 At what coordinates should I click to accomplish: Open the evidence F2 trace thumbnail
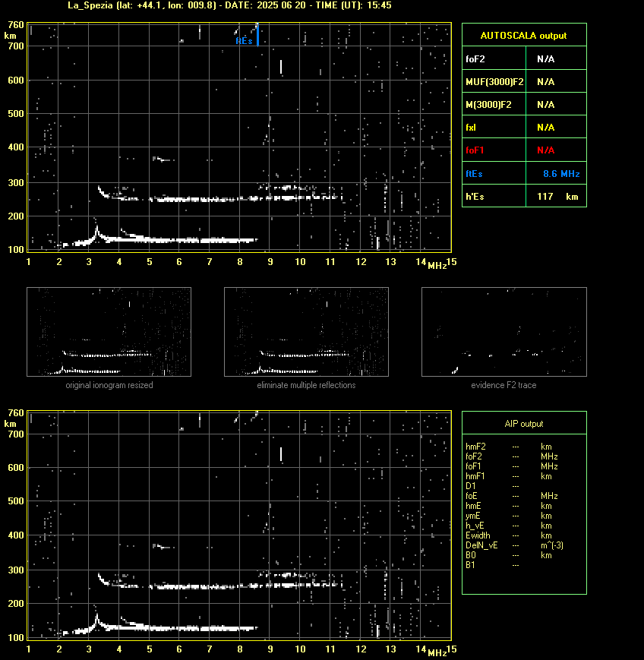(504, 332)
